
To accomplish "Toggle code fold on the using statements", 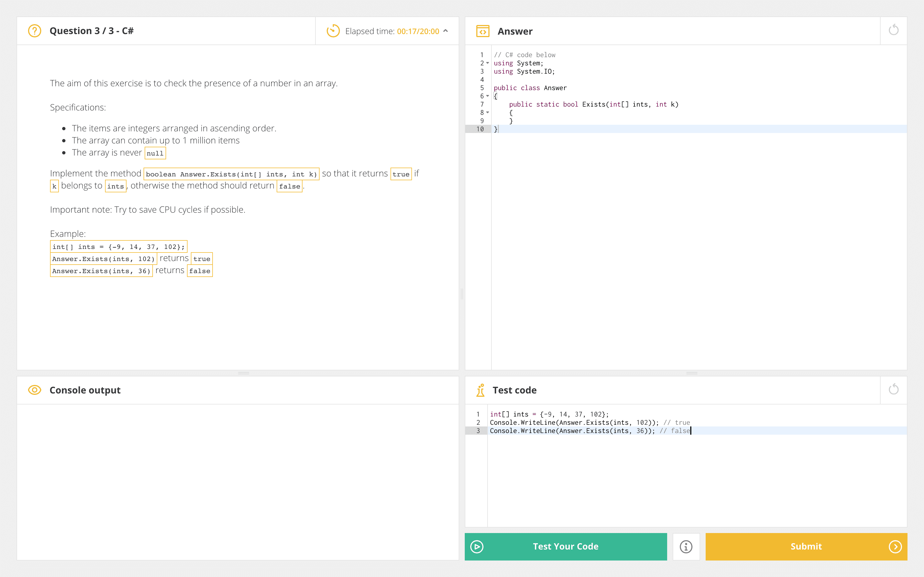I will click(487, 63).
